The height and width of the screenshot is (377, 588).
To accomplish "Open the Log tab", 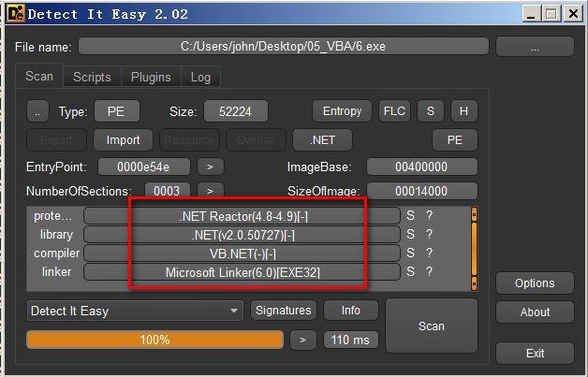I will coord(200,77).
